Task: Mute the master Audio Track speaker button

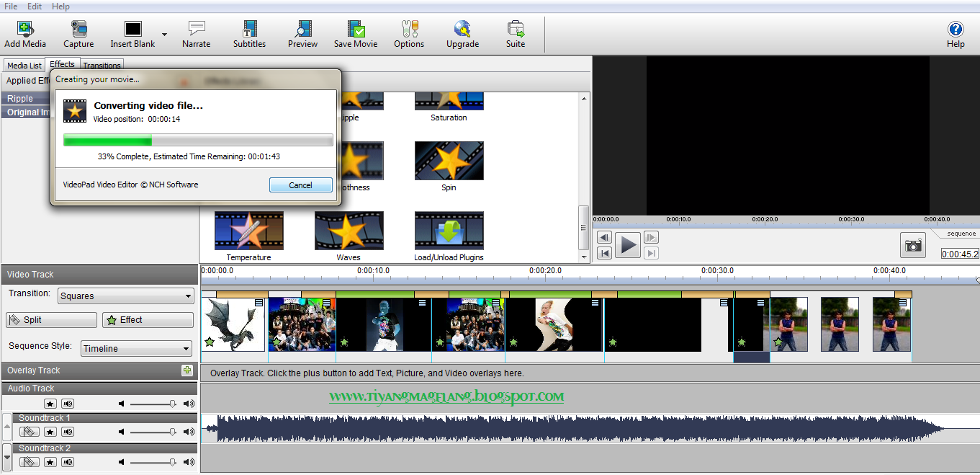Action: click(x=68, y=404)
